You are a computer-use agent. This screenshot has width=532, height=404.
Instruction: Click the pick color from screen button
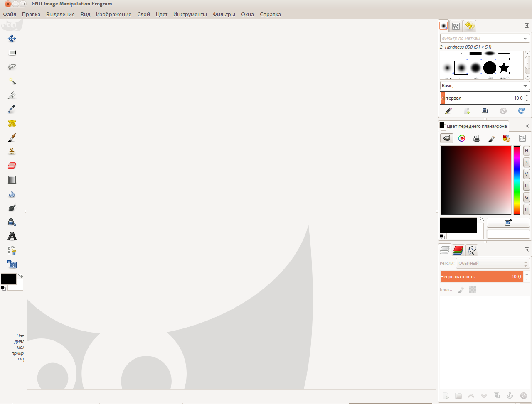tap(508, 223)
